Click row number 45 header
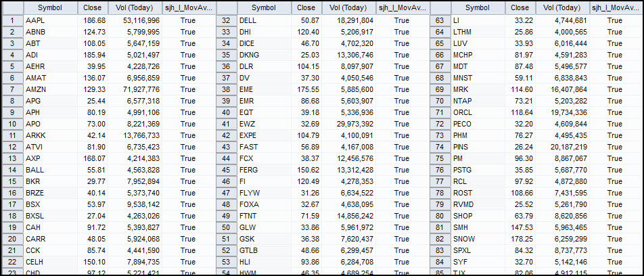 tap(227, 170)
